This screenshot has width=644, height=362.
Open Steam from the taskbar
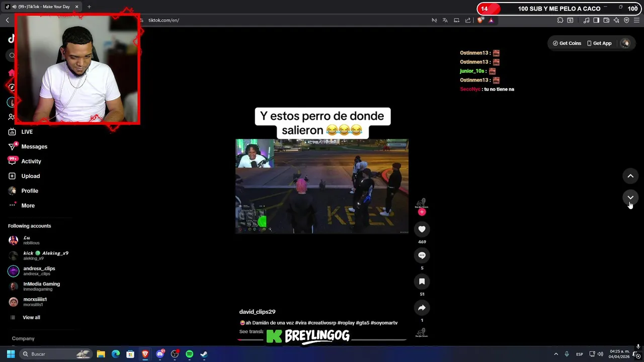204,354
